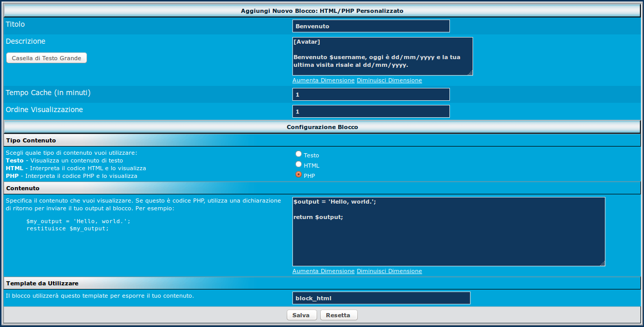This screenshot has height=327, width=644.
Task: Click the Template da Utilizzare section header
Action: click(42, 283)
